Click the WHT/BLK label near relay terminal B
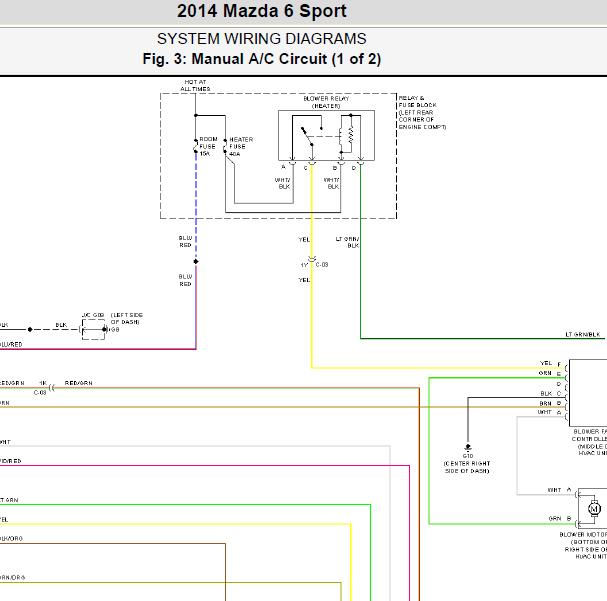 point(331,183)
